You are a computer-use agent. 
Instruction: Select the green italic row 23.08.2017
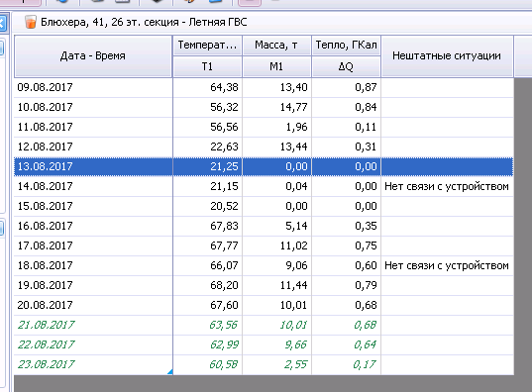(264, 364)
